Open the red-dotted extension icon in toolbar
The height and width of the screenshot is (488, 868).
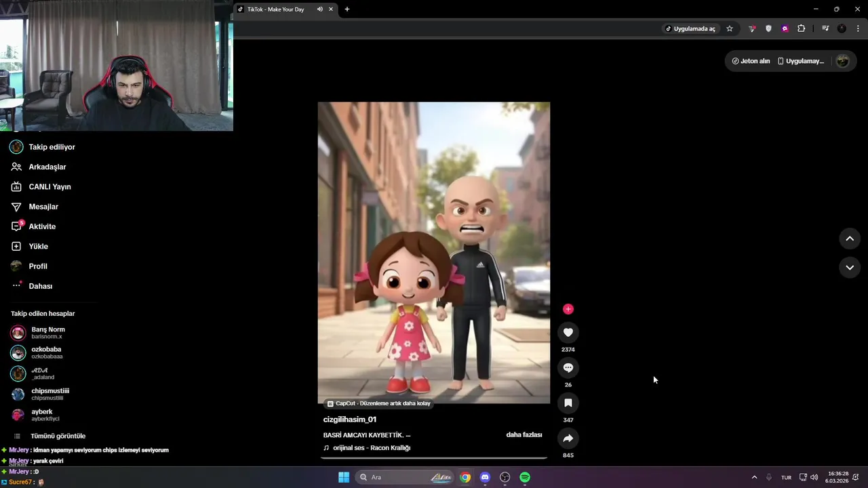coord(752,28)
